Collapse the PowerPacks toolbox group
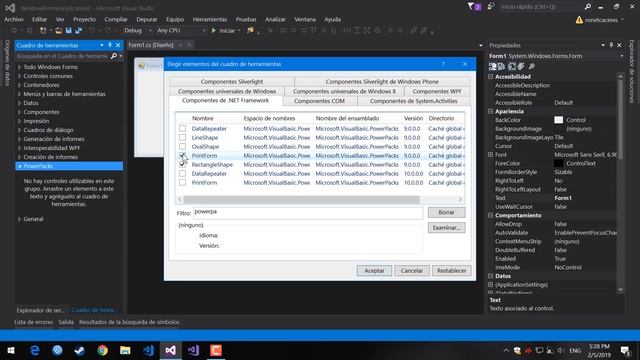This screenshot has height=360, width=640. pos(19,166)
